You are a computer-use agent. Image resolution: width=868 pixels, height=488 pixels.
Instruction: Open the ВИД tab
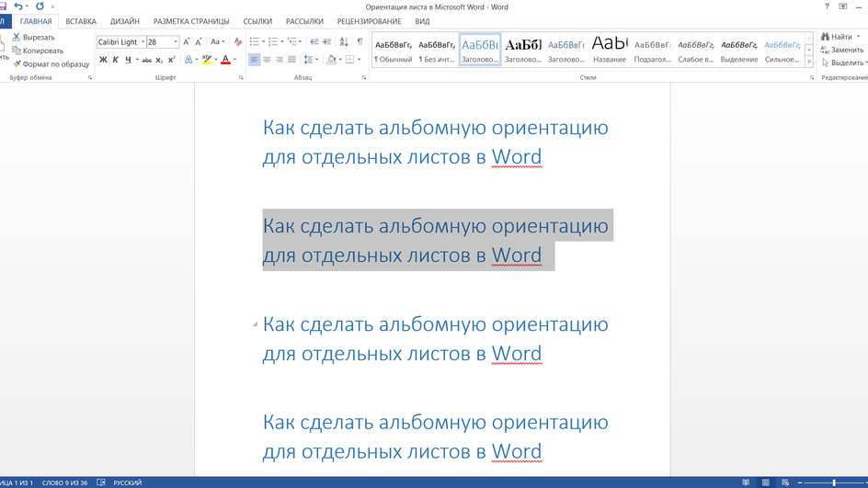click(422, 21)
